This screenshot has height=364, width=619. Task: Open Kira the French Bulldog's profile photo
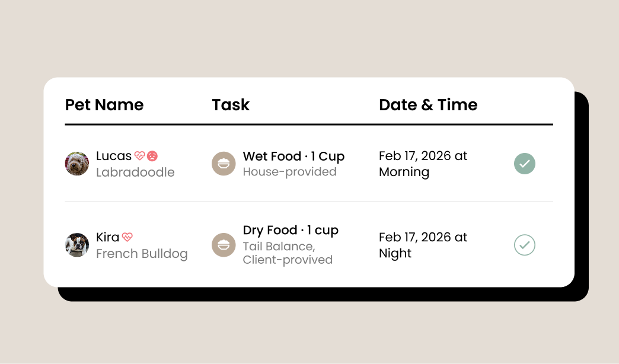[77, 245]
